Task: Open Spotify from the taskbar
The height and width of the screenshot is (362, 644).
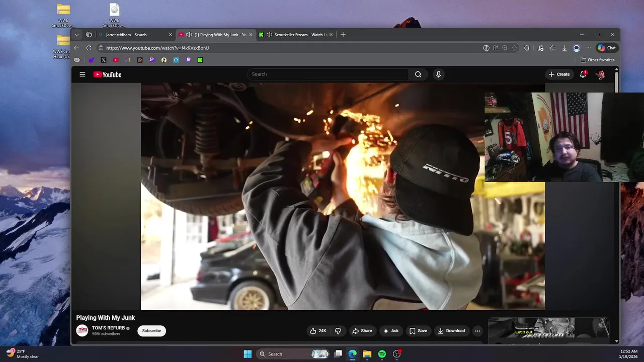Action: 382,354
